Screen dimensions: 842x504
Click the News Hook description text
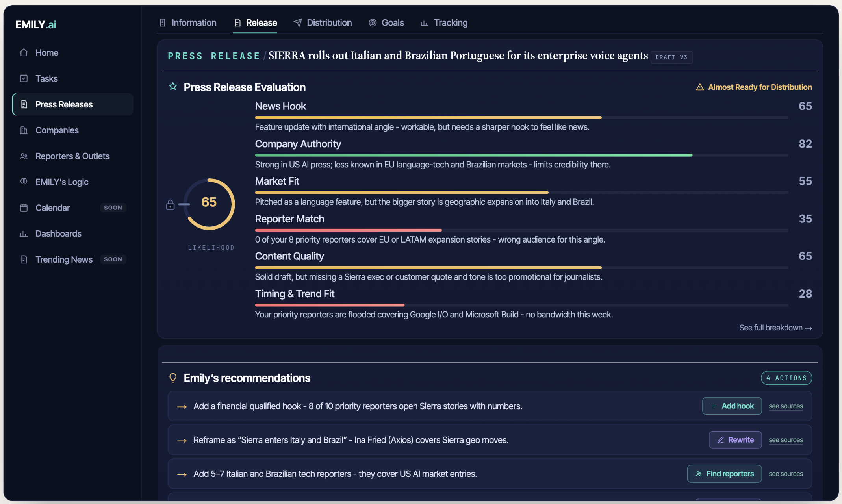(x=422, y=127)
